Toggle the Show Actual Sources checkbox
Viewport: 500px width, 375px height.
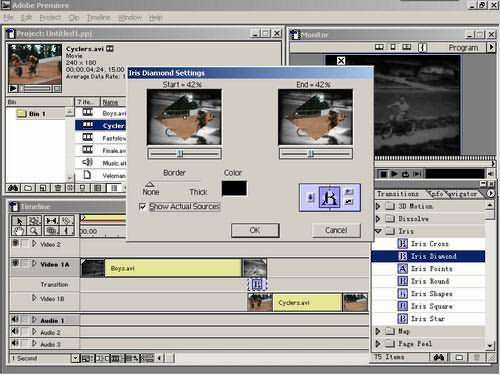pos(143,207)
